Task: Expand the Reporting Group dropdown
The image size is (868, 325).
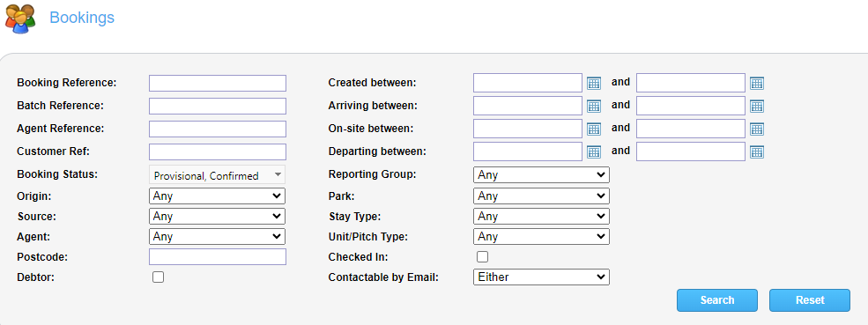Action: pyautogui.click(x=541, y=175)
